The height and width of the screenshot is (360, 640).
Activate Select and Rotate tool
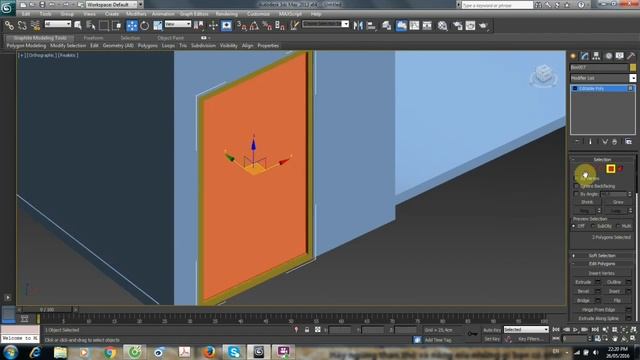(x=144, y=26)
